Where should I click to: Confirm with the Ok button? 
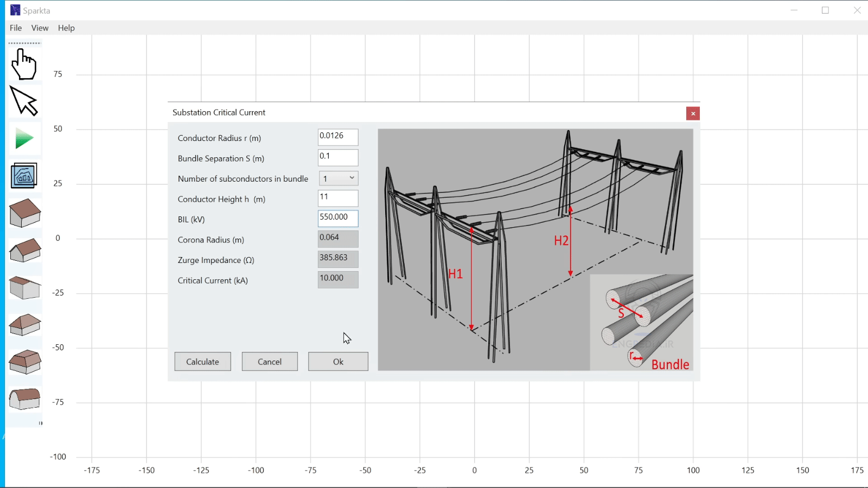click(338, 362)
